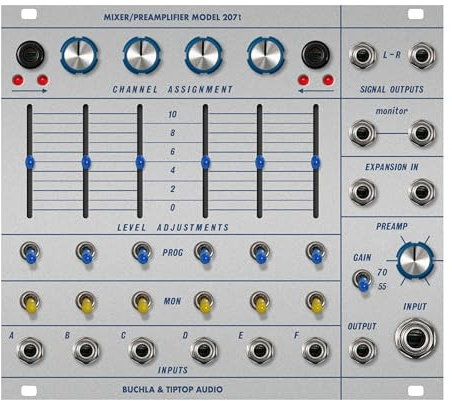Click the 'EXPANSION IN' label
452x401 pixels.
click(392, 167)
